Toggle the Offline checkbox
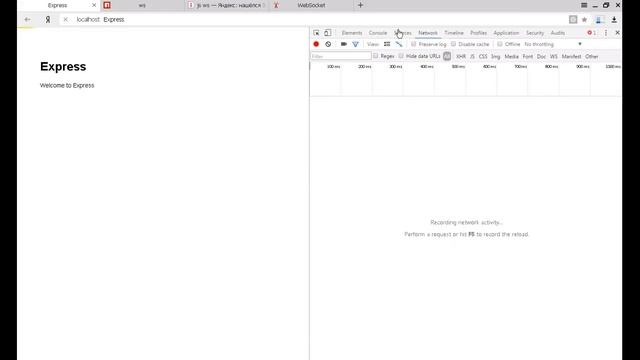This screenshot has width=640, height=360. point(500,44)
